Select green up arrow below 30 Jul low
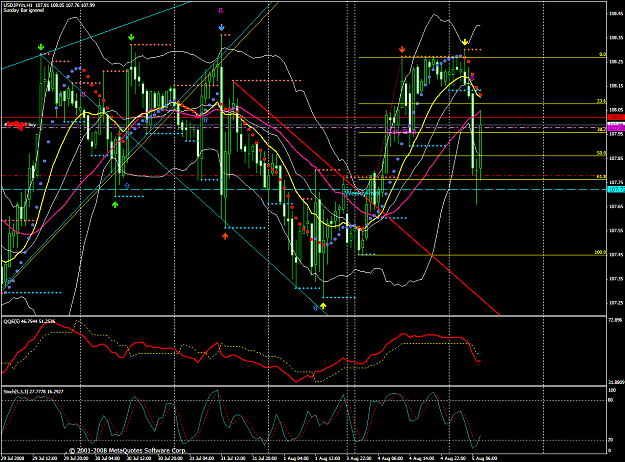Screen dimensions: 625x462 coord(115,204)
